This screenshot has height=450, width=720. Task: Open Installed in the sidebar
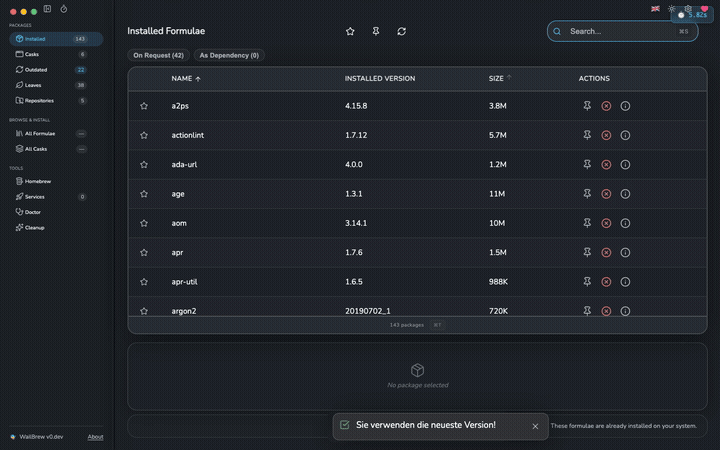click(56, 39)
